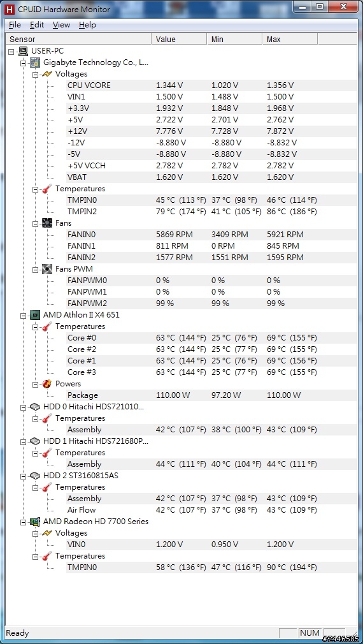Collapse the motherboard Fans section

[35, 223]
